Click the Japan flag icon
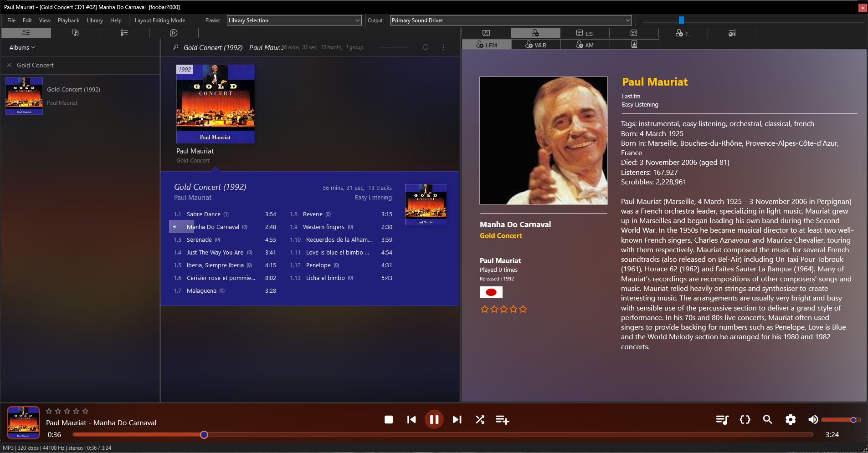This screenshot has height=453, width=868. click(x=491, y=292)
